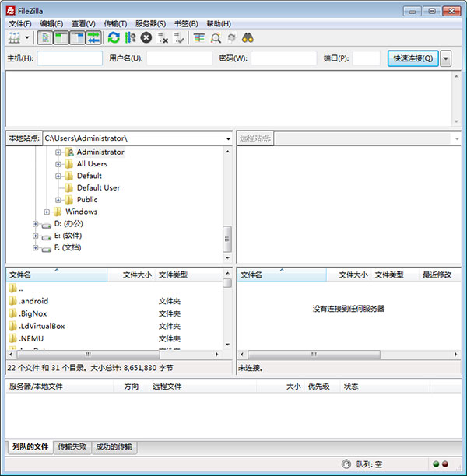Click the local tree vertical scrollbar thumb
The height and width of the screenshot is (476, 467).
pyautogui.click(x=227, y=239)
